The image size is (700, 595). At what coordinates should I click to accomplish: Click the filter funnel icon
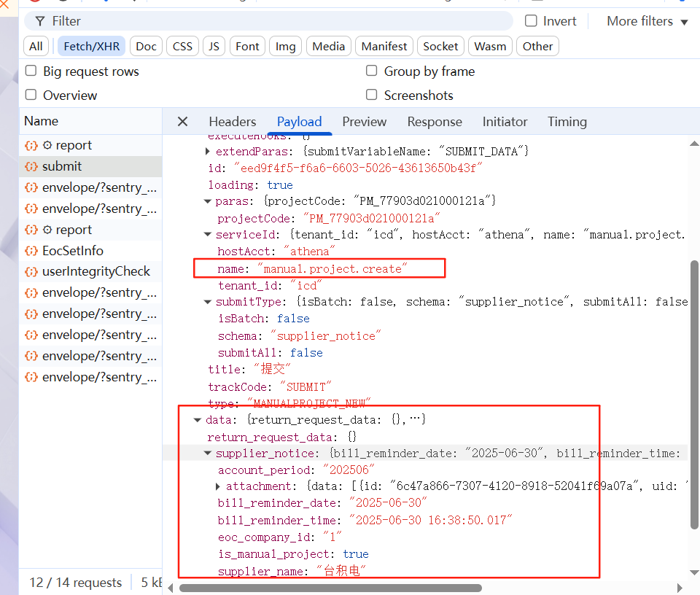pyautogui.click(x=39, y=21)
